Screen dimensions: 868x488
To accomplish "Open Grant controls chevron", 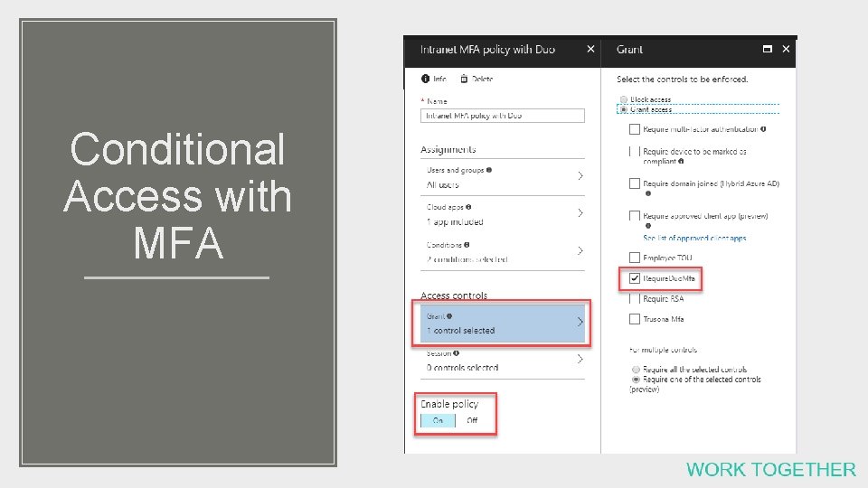I will pos(580,322).
